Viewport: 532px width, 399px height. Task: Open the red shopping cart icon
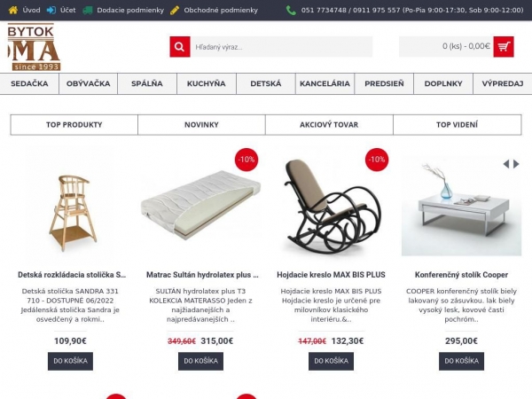tap(504, 46)
